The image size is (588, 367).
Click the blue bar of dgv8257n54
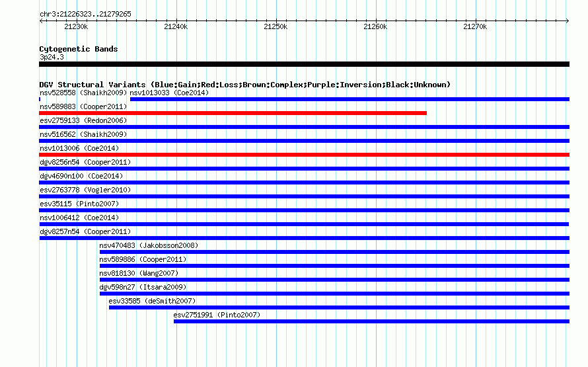305,238
